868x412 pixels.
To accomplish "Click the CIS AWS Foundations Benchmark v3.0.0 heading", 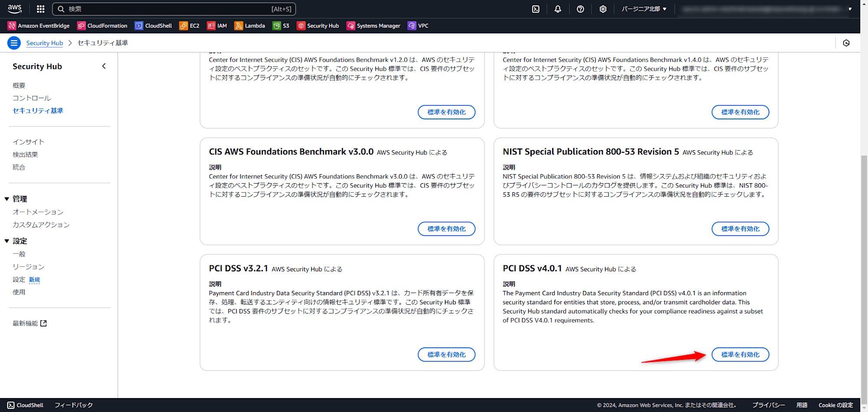I will [x=291, y=152].
